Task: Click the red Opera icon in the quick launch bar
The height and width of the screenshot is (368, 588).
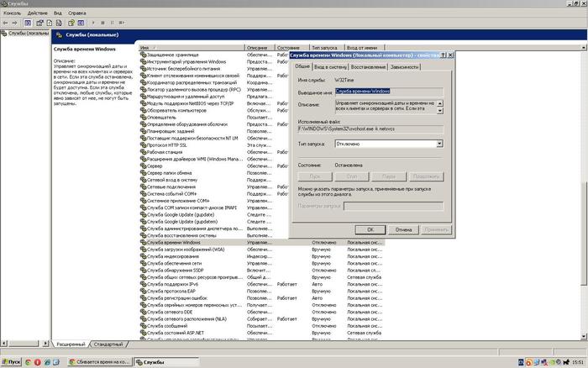Action: (38, 362)
